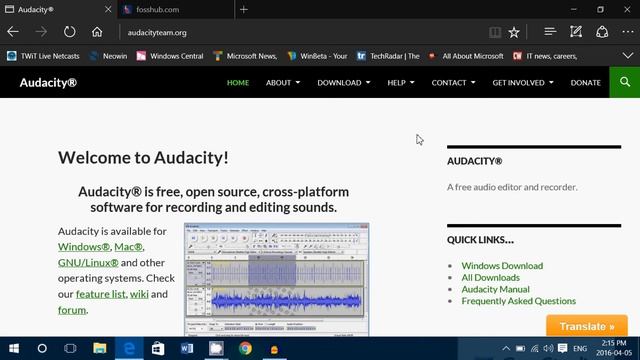Open Audacity Manual quick link
The height and width of the screenshot is (360, 640).
[x=495, y=289]
